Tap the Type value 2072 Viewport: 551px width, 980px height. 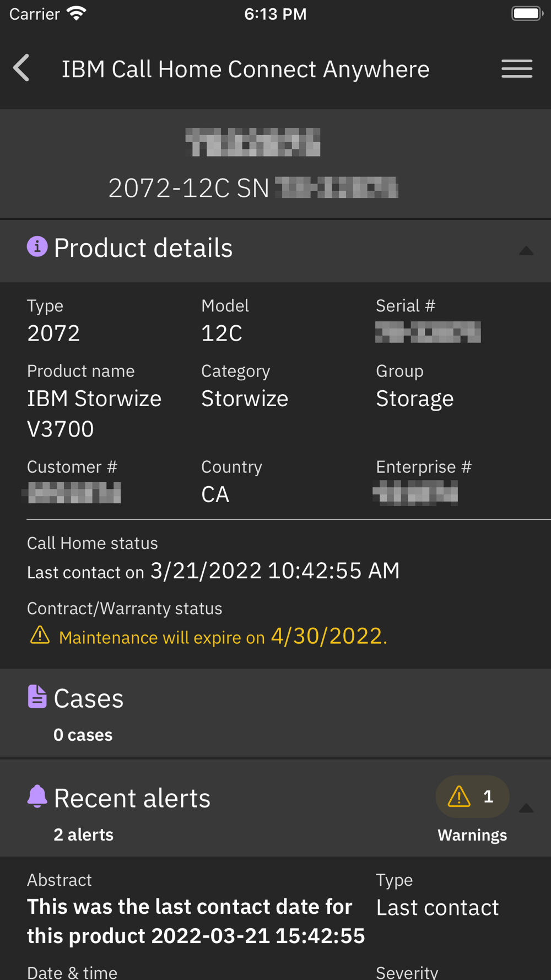coord(53,333)
